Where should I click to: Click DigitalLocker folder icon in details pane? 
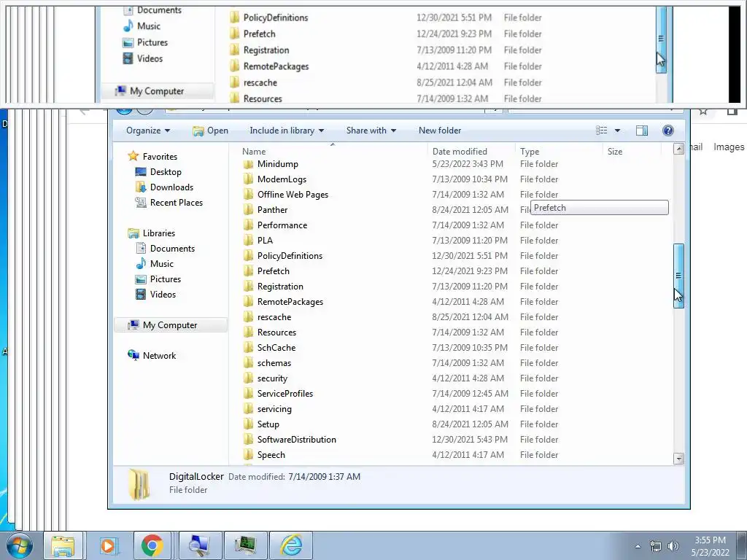tap(139, 484)
